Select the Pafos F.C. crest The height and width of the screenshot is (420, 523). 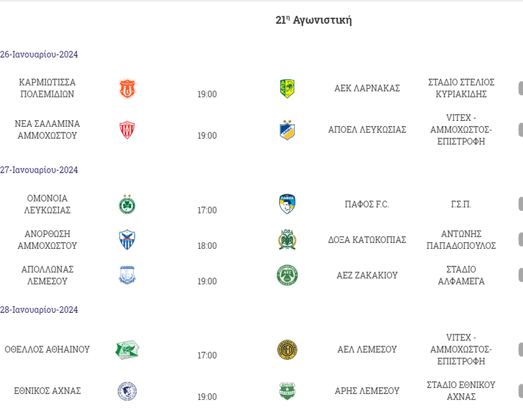click(287, 204)
